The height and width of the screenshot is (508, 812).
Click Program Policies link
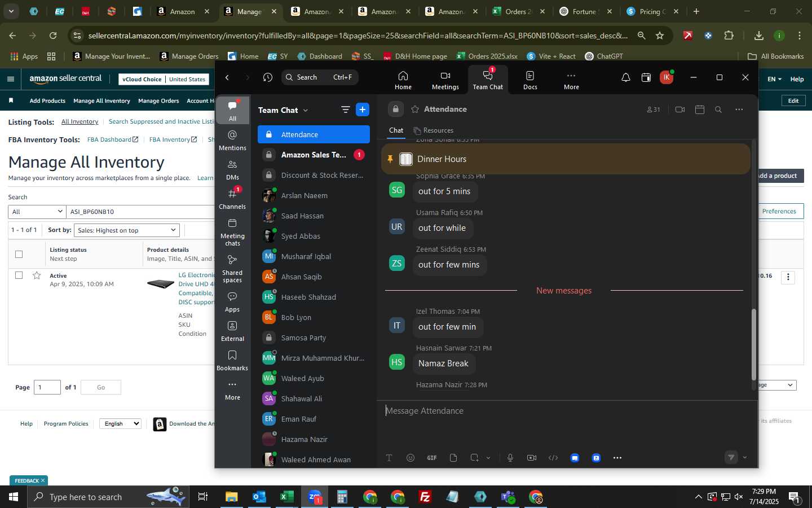tap(66, 423)
